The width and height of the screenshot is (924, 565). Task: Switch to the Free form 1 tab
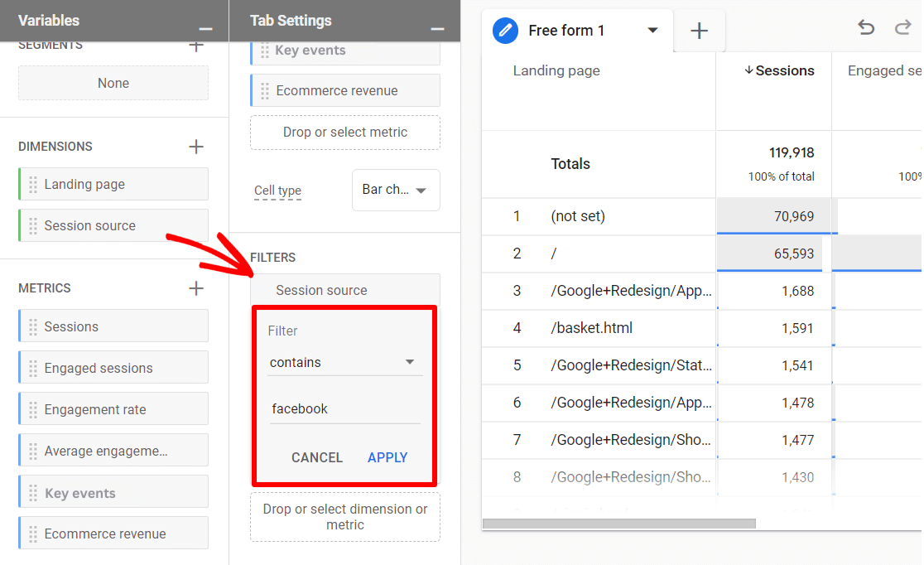[x=567, y=30]
